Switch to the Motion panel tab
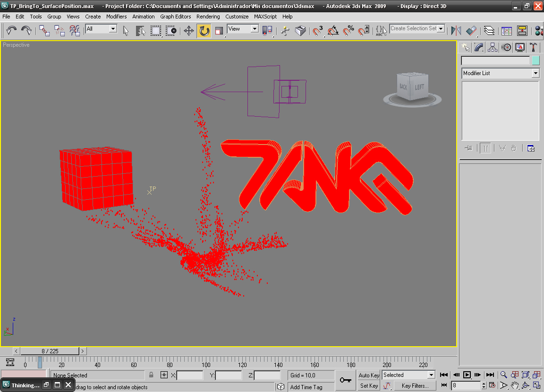This screenshot has height=392, width=544. pos(506,47)
